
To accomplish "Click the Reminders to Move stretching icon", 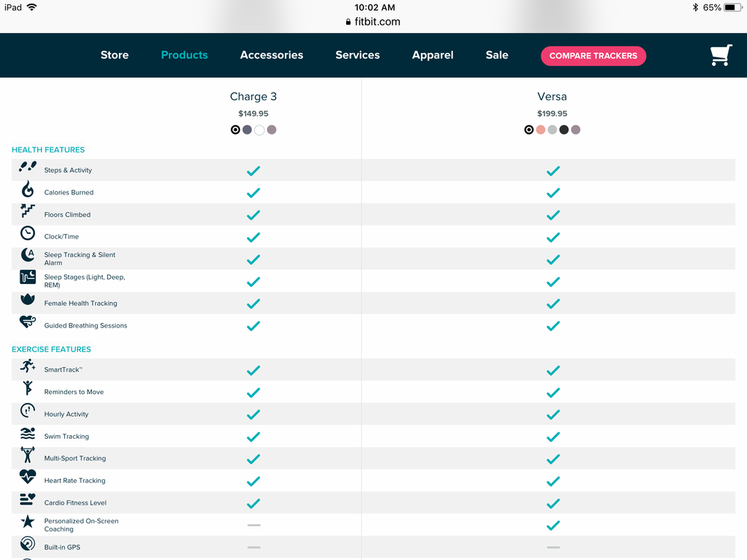I will pyautogui.click(x=28, y=387).
